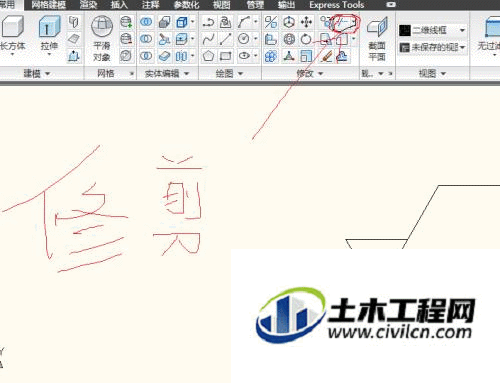Select the 3D Array blue boxes icon
Image resolution: width=500 pixels, height=383 pixels.
click(271, 56)
